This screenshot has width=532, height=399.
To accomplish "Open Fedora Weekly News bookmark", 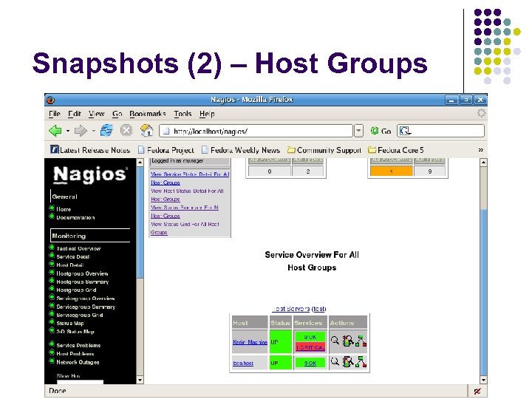I will pyautogui.click(x=241, y=150).
